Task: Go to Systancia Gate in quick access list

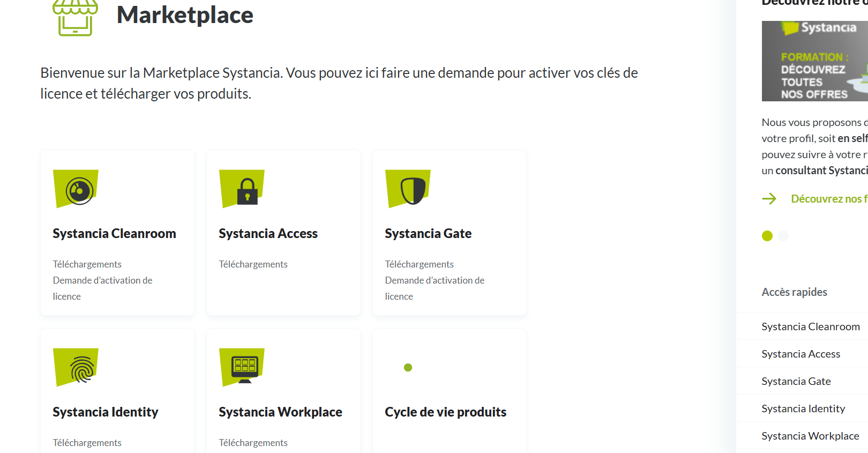Action: click(796, 381)
